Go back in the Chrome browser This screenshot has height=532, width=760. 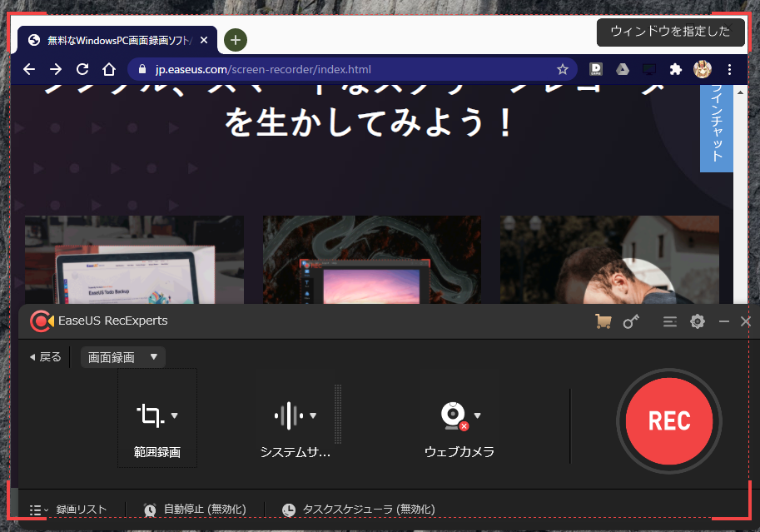pos(29,69)
